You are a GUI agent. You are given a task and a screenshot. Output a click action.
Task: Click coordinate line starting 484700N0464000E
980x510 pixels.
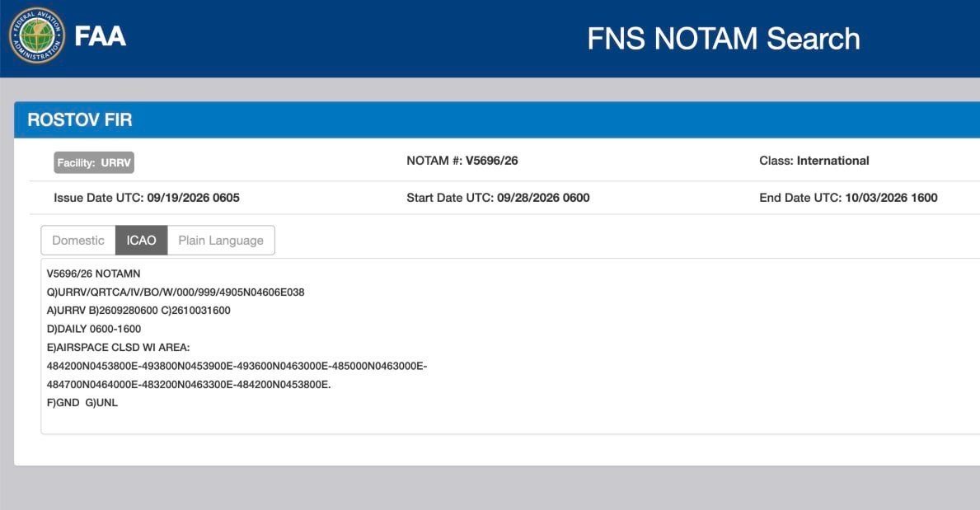click(x=189, y=385)
